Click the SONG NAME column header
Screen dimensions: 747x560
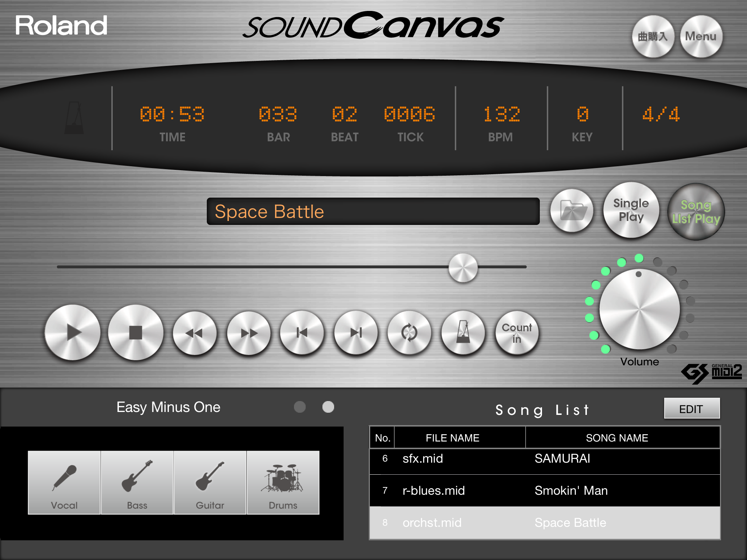tap(623, 438)
